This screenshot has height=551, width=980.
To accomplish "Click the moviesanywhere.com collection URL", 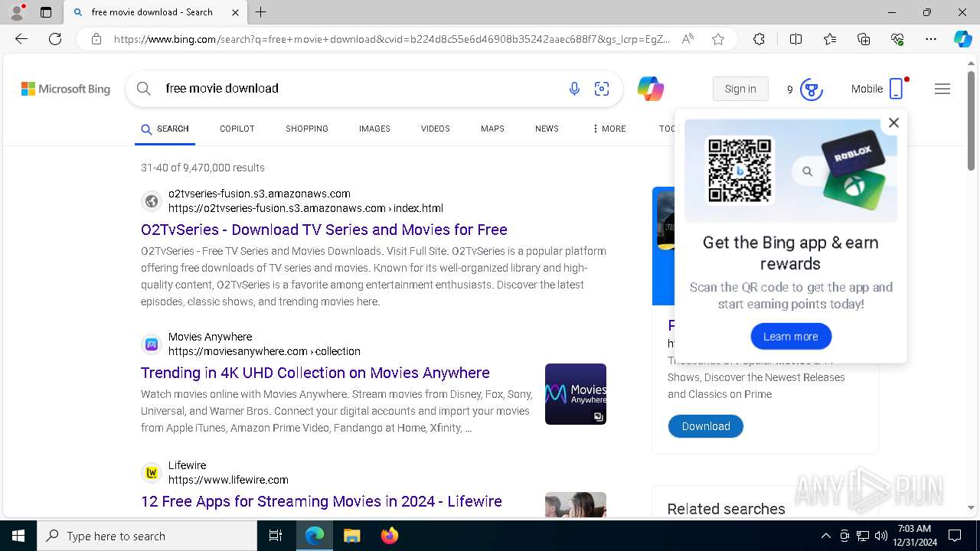I will [264, 351].
